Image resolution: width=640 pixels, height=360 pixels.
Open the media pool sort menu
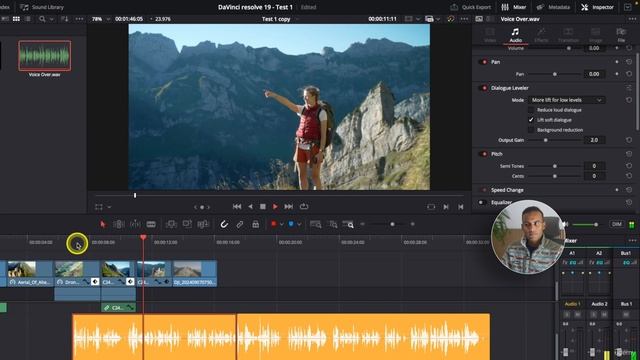tap(64, 19)
